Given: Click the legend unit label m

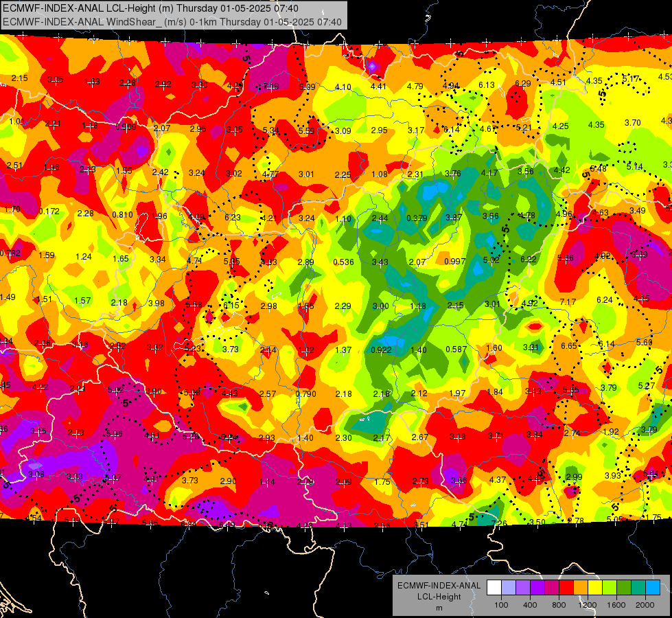Looking at the screenshot, I should (439, 608).
